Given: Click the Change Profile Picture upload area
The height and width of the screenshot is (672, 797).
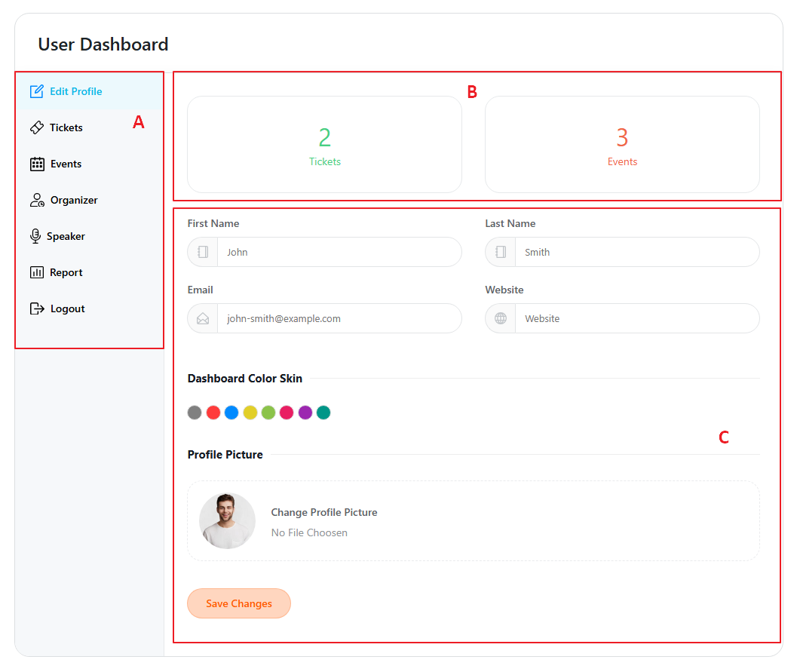Looking at the screenshot, I should (x=324, y=512).
